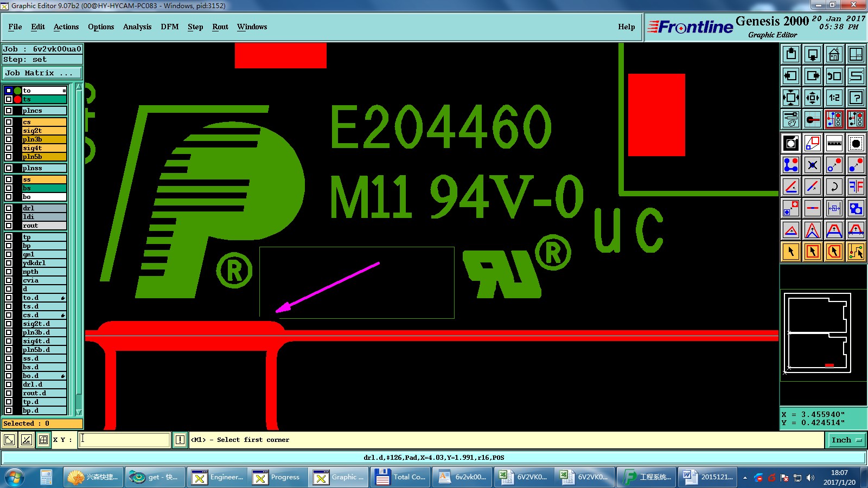This screenshot has height=488, width=868.
Task: Toggle the rout layer checkbox
Action: pyautogui.click(x=9, y=226)
